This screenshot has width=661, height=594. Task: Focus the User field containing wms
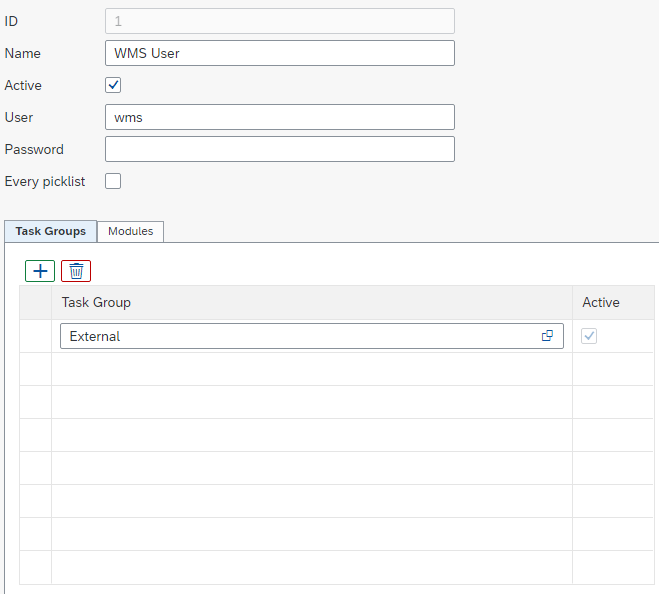pos(279,117)
